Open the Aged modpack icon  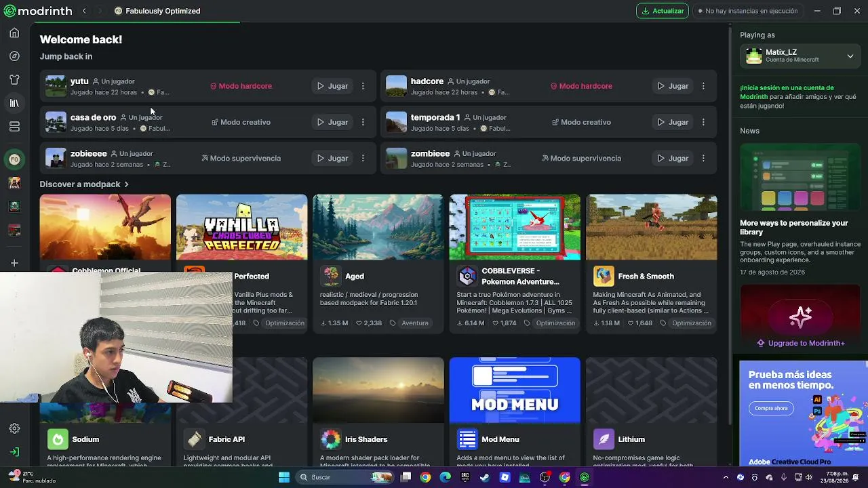point(331,276)
